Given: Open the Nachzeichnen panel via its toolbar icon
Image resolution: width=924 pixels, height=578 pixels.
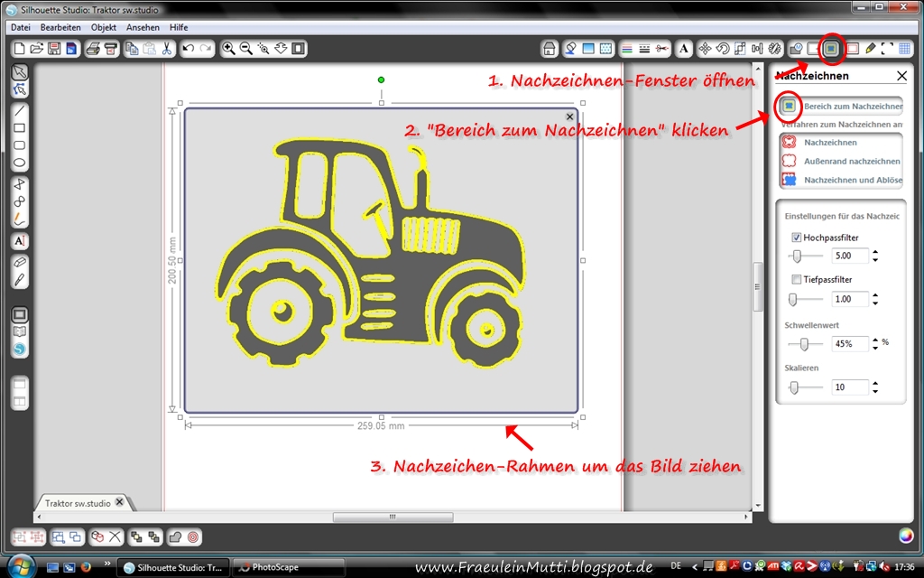Looking at the screenshot, I should click(831, 49).
